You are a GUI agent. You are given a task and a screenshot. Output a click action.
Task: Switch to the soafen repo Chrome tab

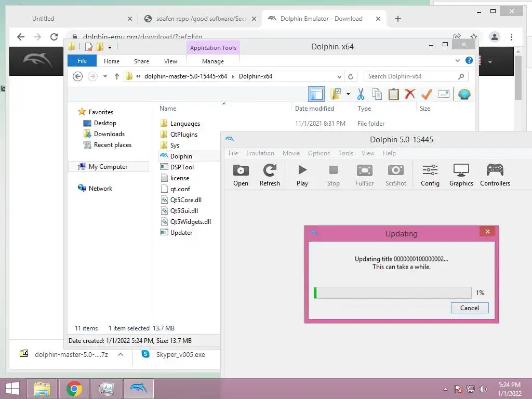coord(200,19)
